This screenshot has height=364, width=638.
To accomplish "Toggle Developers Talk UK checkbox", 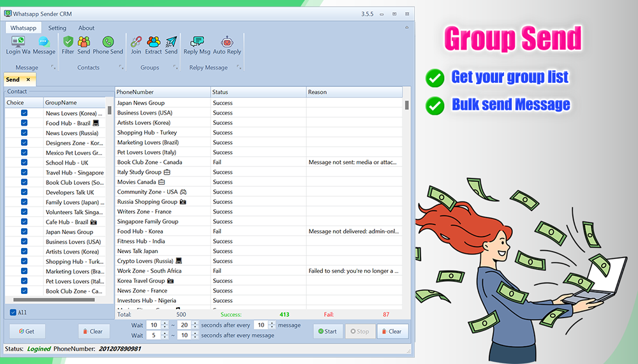I will pos(24,192).
